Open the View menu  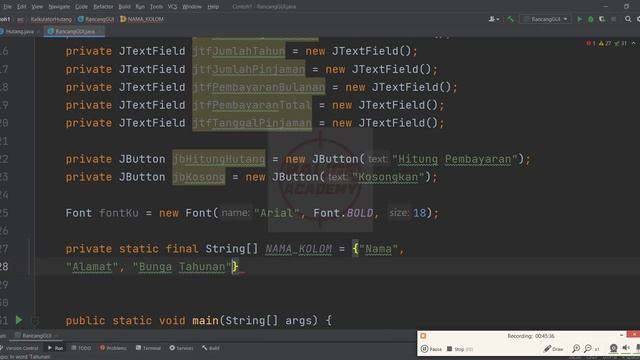click(37, 7)
